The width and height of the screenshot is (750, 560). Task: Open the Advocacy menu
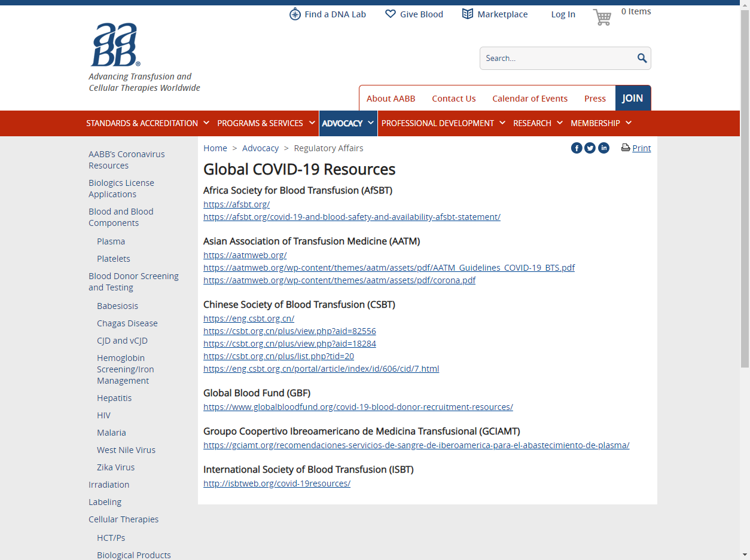point(342,123)
